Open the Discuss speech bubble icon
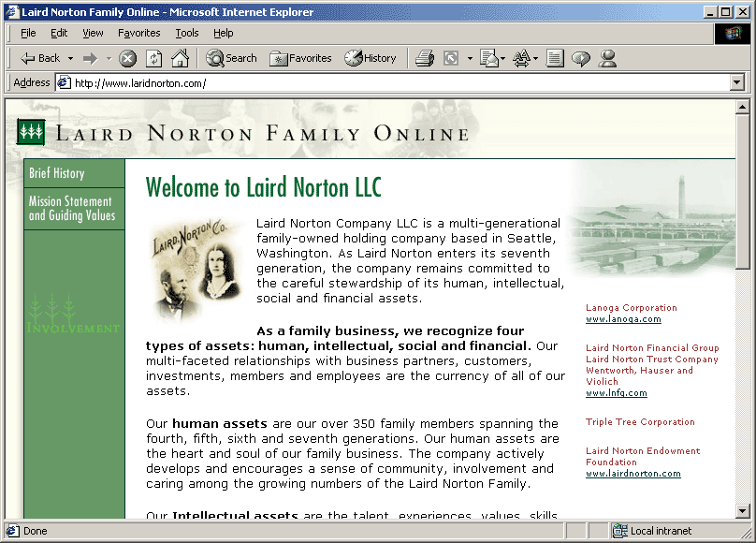The height and width of the screenshot is (543, 756). click(580, 58)
